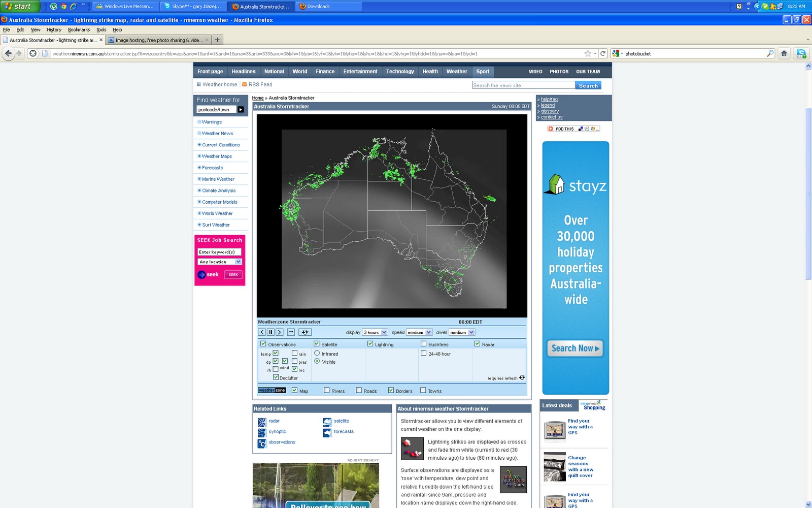This screenshot has width=812, height=508.
Task: Click the ADD THIS share button
Action: coord(573,129)
